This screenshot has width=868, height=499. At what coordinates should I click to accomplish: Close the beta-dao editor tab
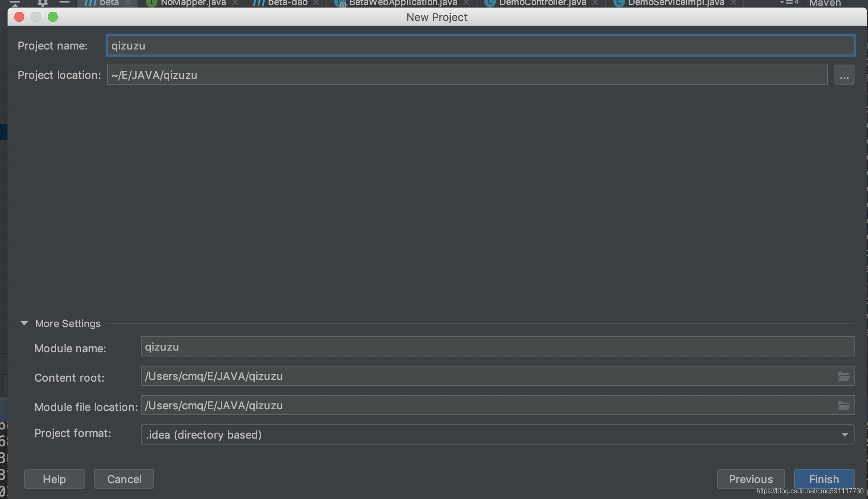[x=316, y=3]
